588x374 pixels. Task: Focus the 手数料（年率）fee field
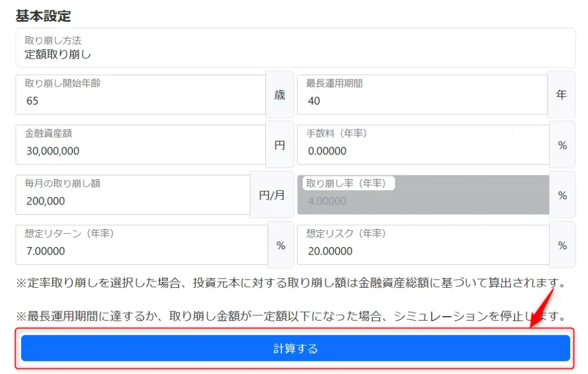point(419,144)
